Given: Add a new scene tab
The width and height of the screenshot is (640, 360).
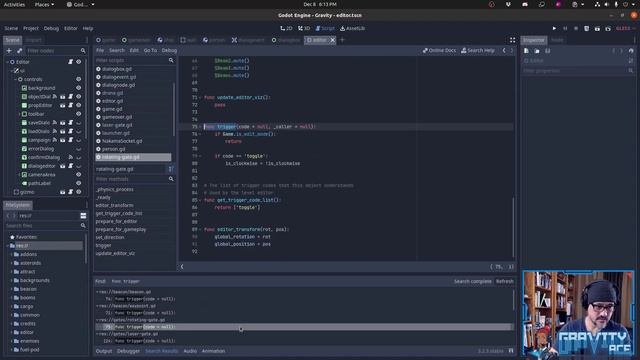Looking at the screenshot, I should click(342, 40).
